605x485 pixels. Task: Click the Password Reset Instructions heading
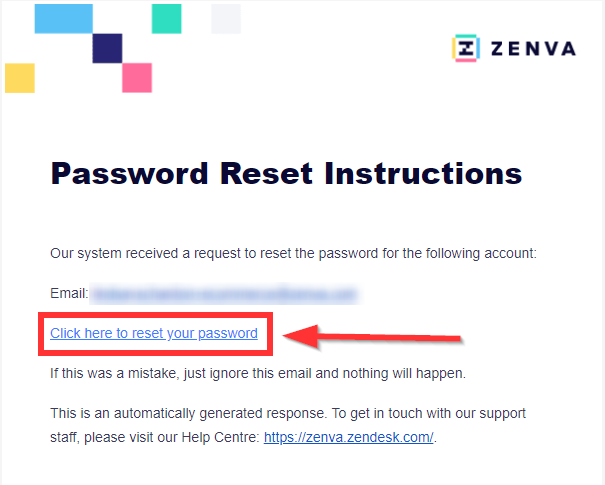[286, 174]
